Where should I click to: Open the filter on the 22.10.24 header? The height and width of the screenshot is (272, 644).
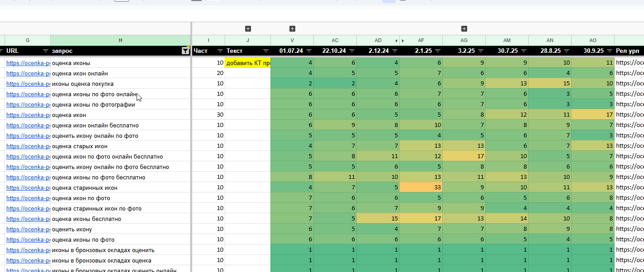352,51
